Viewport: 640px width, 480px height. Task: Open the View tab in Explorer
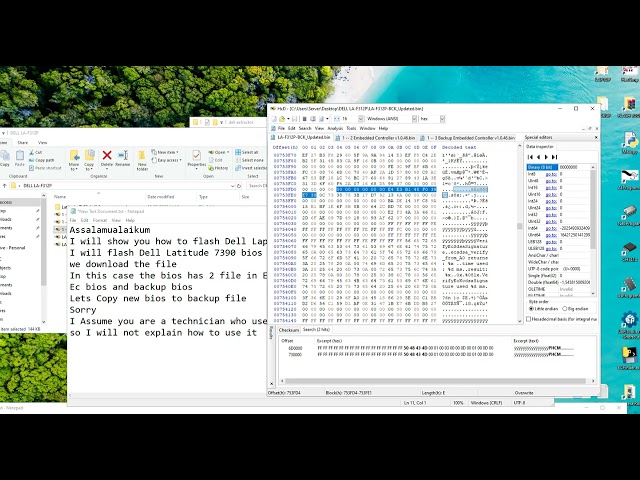click(42, 142)
